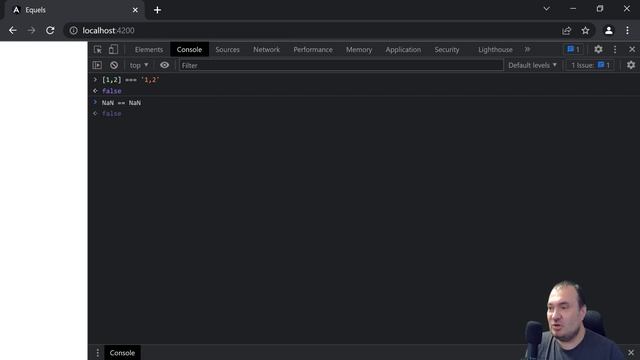This screenshot has width=640, height=360.
Task: Show console sidebar
Action: (97, 65)
